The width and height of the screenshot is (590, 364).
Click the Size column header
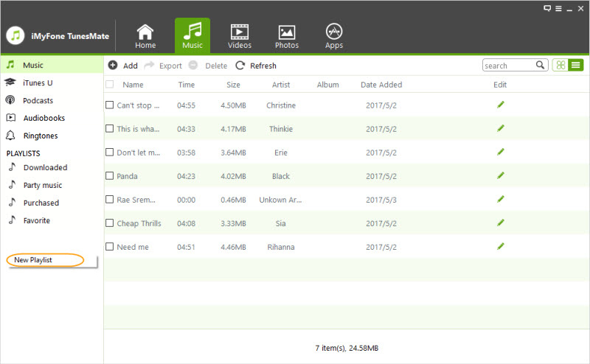(x=233, y=85)
